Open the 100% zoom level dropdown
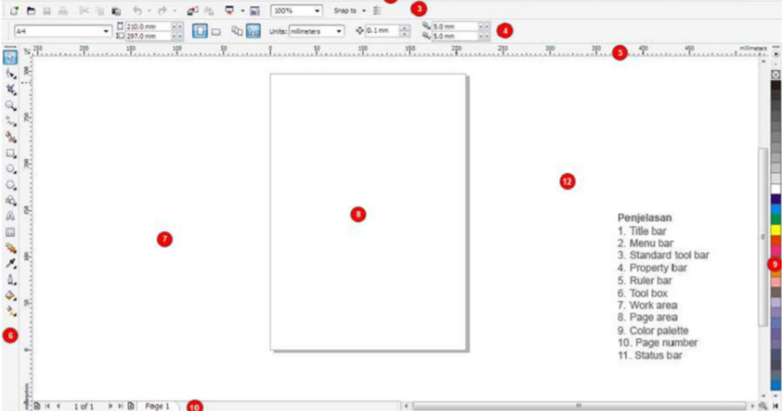 pyautogui.click(x=317, y=10)
